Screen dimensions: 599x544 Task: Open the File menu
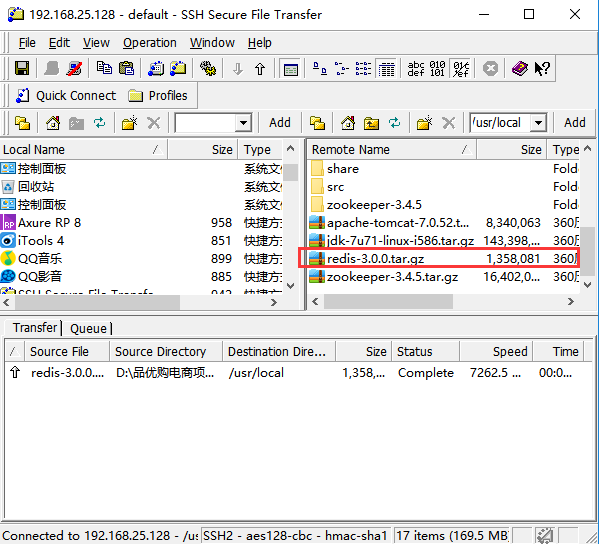point(27,43)
